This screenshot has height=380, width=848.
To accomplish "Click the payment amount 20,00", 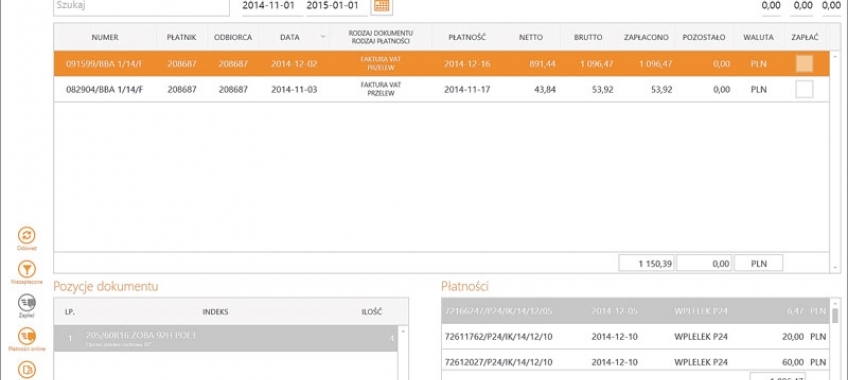I will click(x=792, y=337).
